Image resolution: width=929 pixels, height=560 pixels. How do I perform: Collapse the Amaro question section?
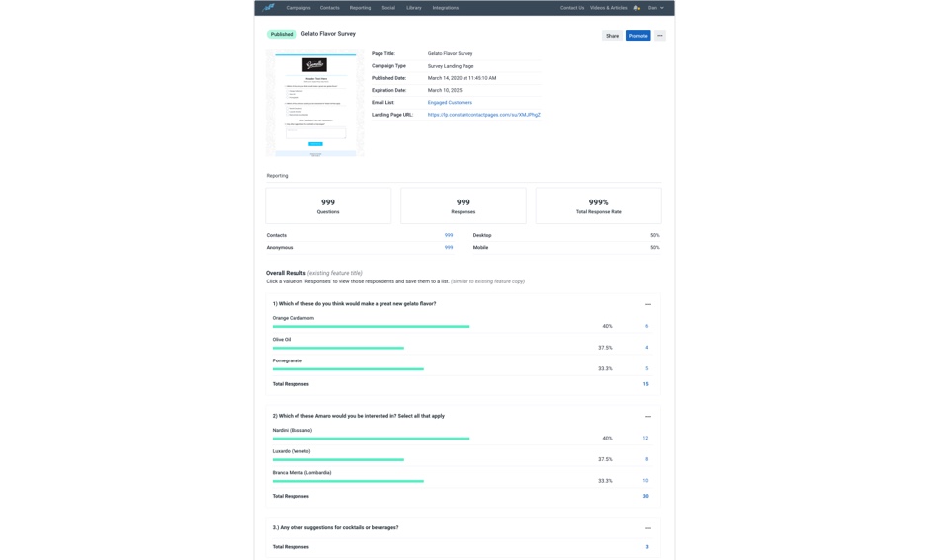pos(648,417)
